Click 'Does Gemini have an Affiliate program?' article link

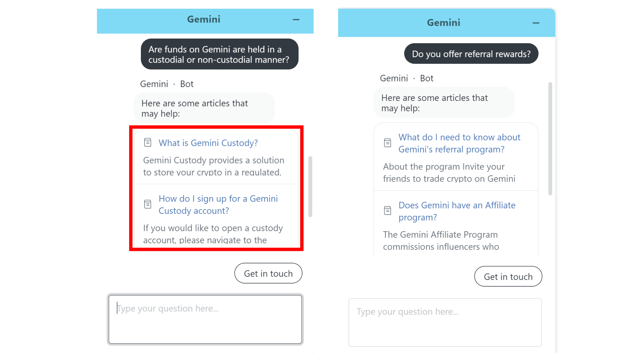[457, 211]
